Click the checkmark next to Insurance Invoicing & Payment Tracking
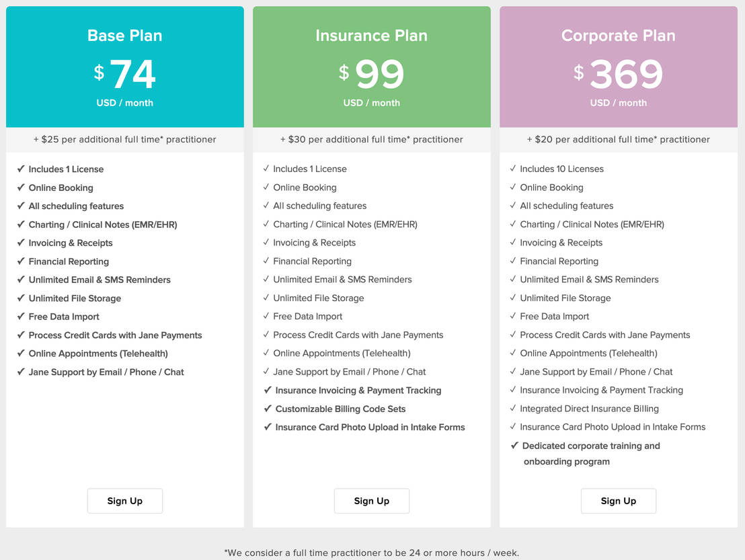This screenshot has height=560, width=745. (x=267, y=390)
